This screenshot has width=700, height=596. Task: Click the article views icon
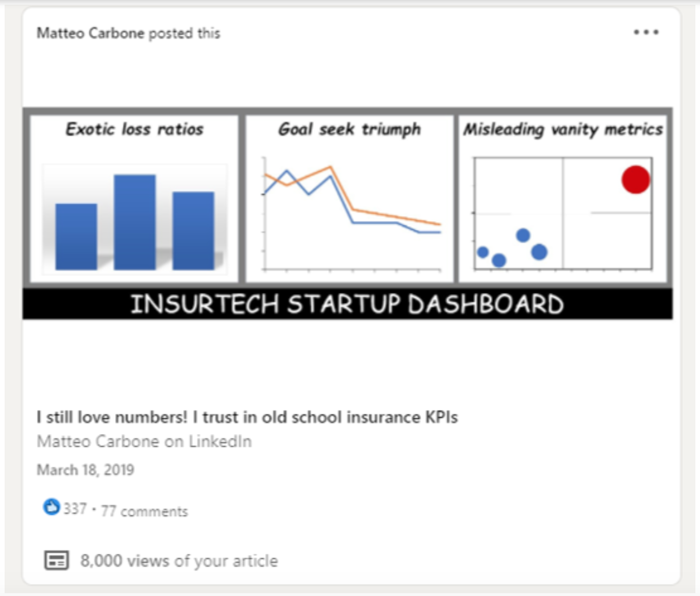tap(57, 560)
